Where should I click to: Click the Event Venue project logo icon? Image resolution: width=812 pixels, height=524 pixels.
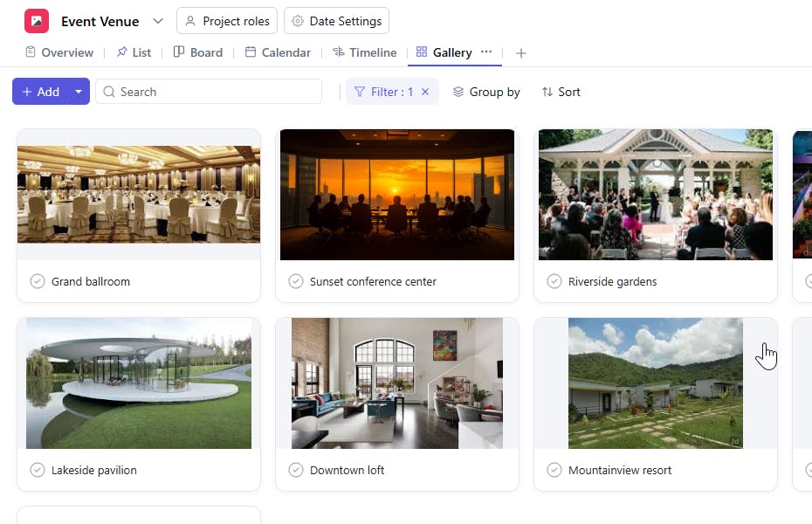pos(37,21)
